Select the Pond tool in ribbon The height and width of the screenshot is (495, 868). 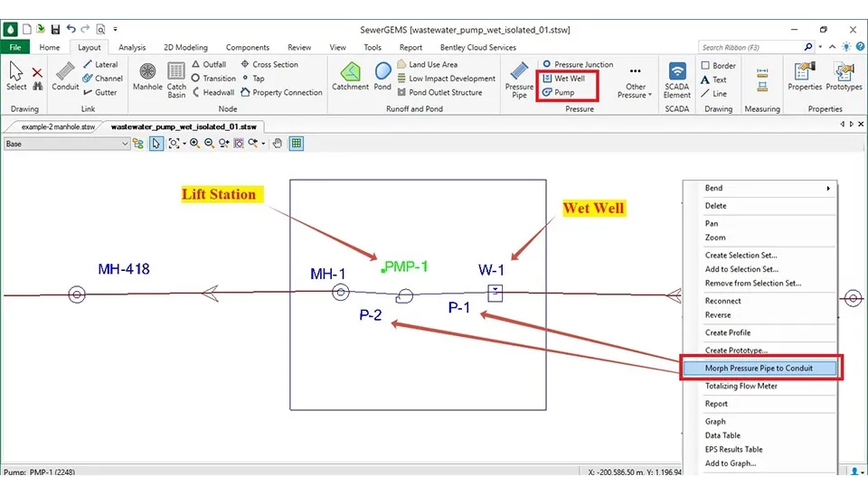[382, 76]
